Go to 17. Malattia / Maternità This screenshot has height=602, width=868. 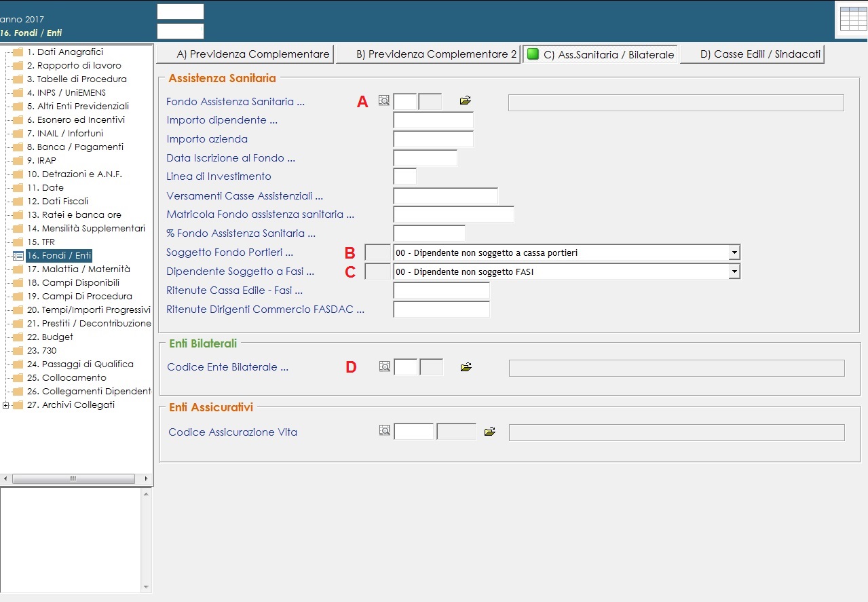click(78, 269)
